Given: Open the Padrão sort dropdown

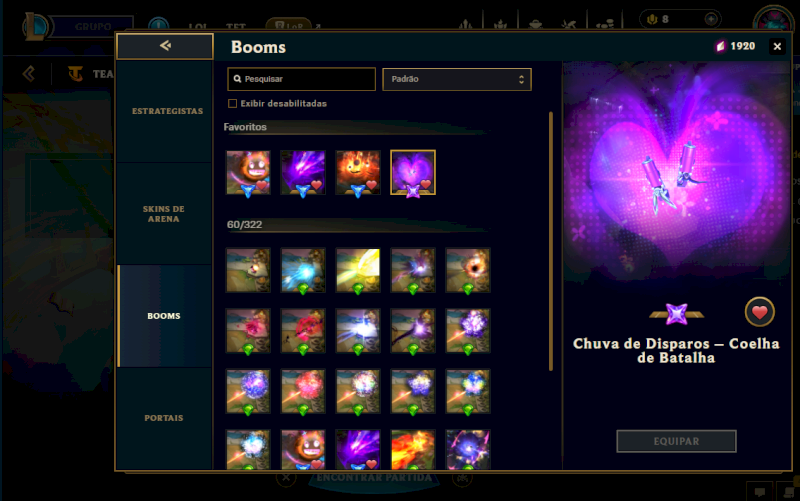Looking at the screenshot, I should (457, 79).
